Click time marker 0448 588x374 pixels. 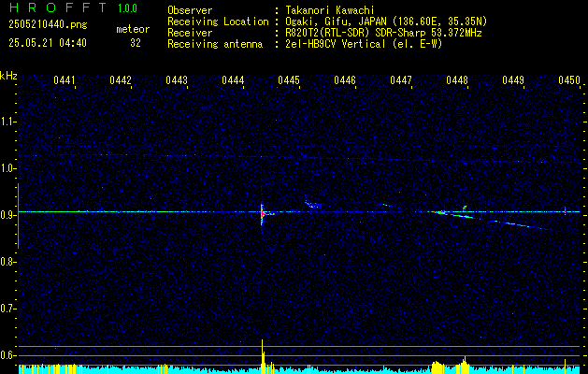[457, 80]
